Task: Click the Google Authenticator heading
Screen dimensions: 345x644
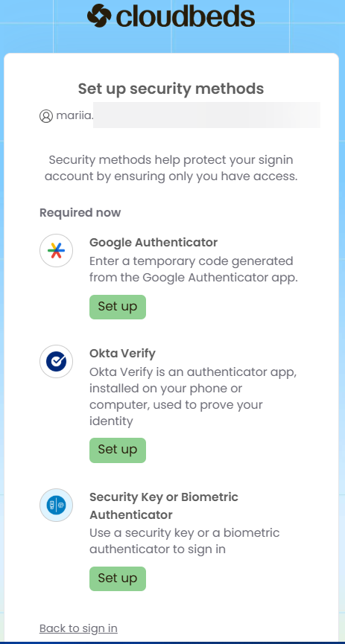Action: point(153,242)
